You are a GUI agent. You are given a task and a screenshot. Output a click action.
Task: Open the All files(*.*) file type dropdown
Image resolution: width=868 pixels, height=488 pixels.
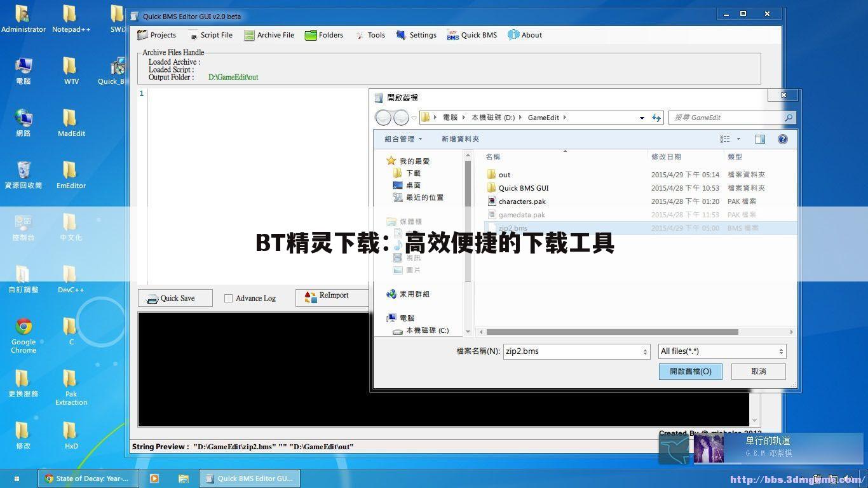click(x=722, y=351)
